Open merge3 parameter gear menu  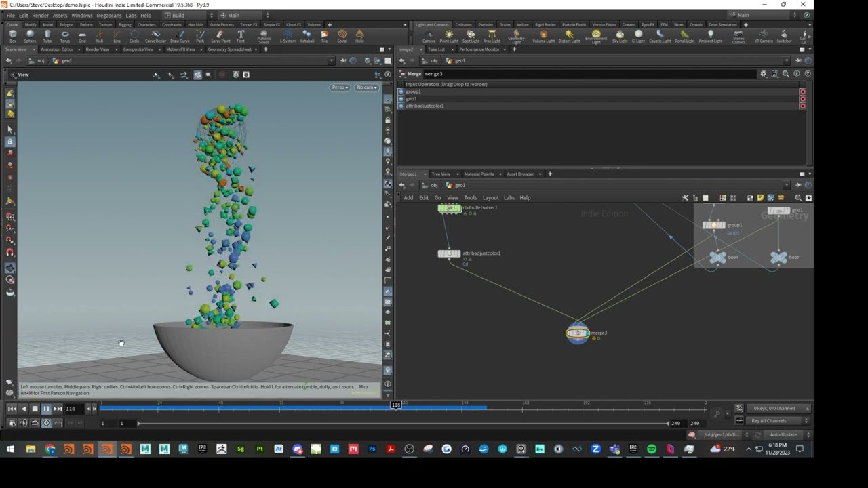coord(764,74)
